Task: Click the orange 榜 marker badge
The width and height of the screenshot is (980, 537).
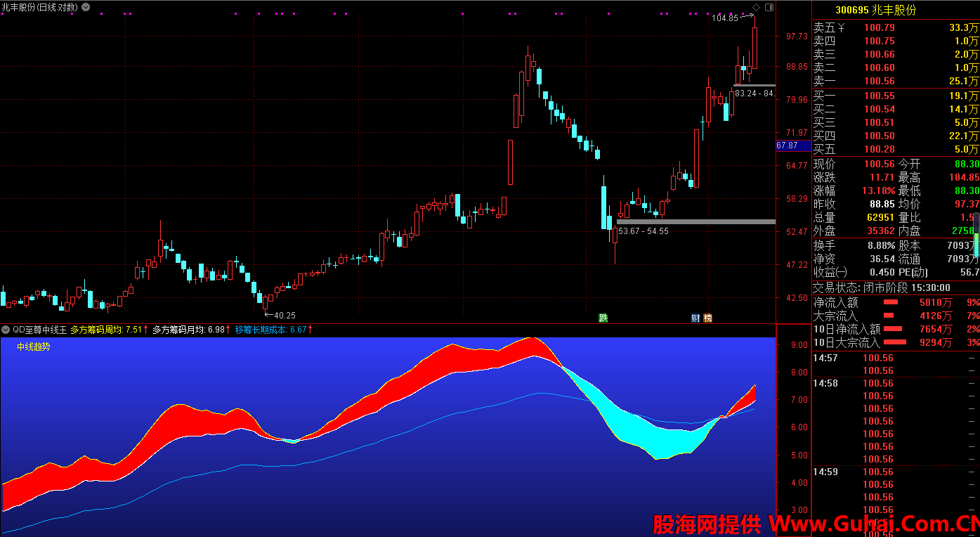Action: click(x=707, y=318)
